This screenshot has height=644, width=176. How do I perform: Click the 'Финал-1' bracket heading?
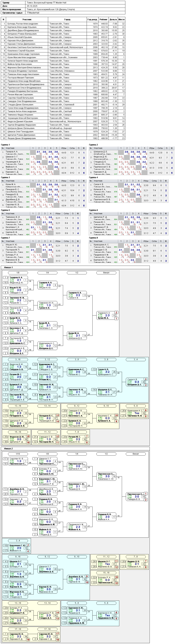coord(8,267)
